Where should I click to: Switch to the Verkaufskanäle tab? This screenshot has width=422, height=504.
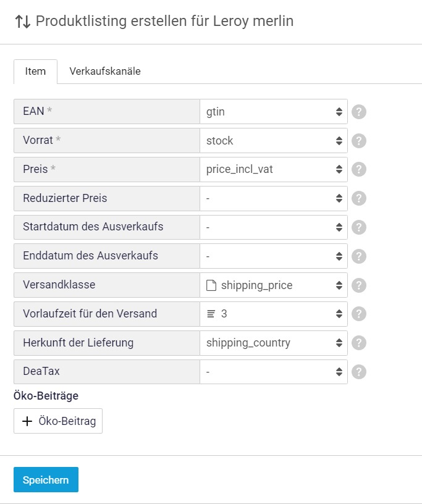105,72
